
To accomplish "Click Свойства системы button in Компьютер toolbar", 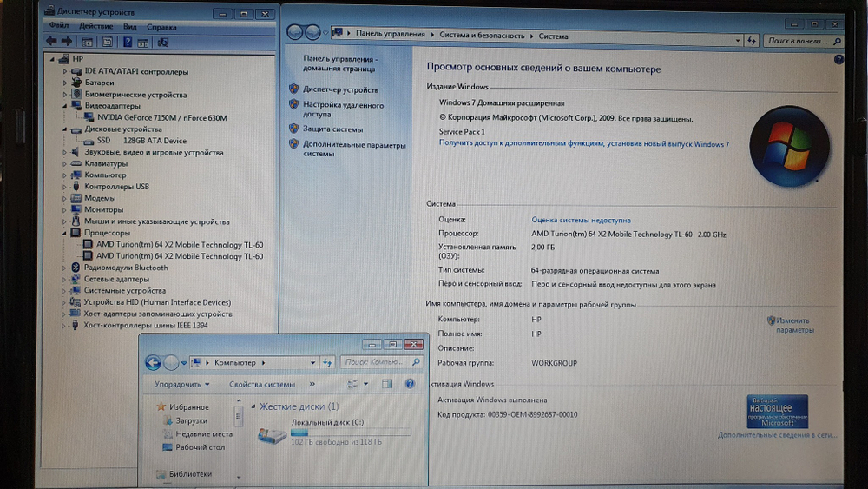I will click(262, 384).
